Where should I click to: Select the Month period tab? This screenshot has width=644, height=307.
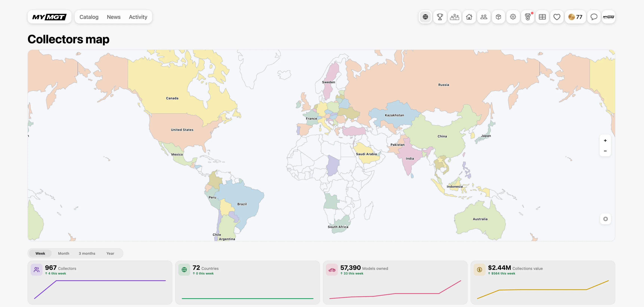63,254
